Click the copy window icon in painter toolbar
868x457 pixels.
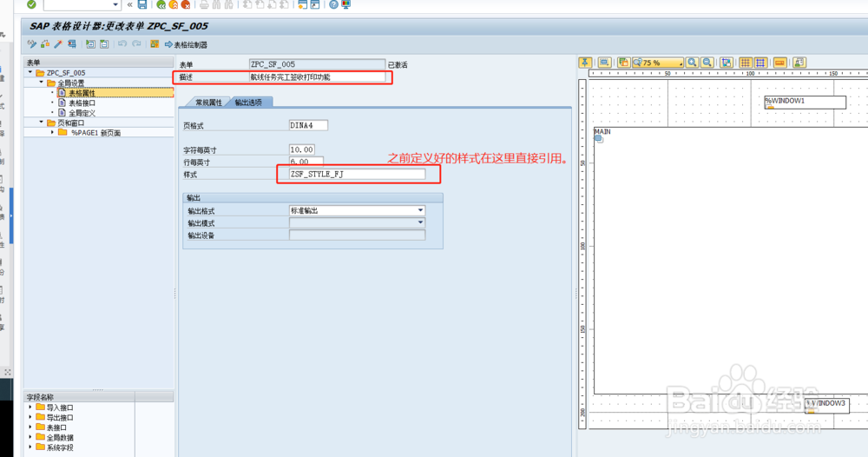[624, 63]
